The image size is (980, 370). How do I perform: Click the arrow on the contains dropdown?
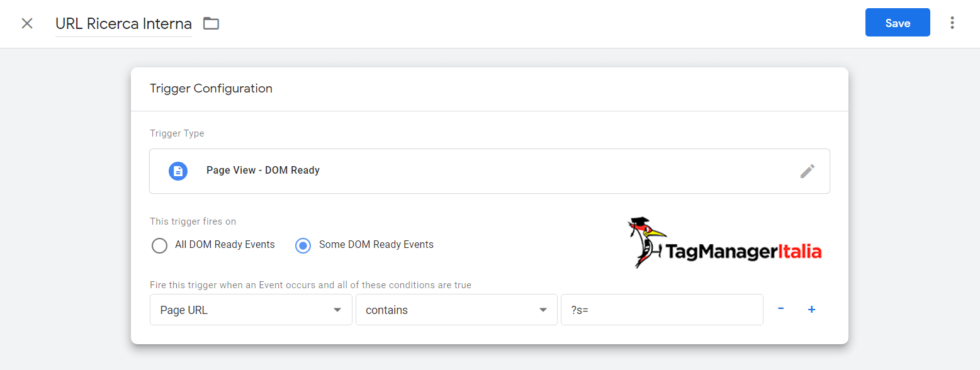pyautogui.click(x=543, y=310)
